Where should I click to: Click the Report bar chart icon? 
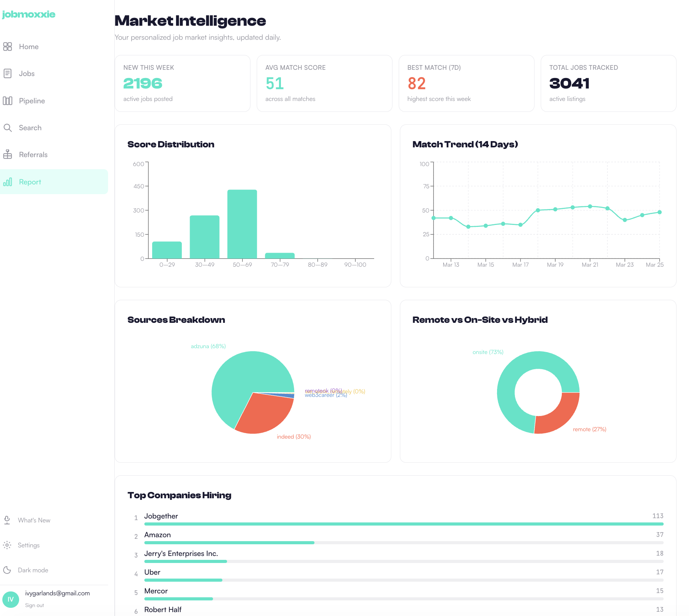point(7,182)
